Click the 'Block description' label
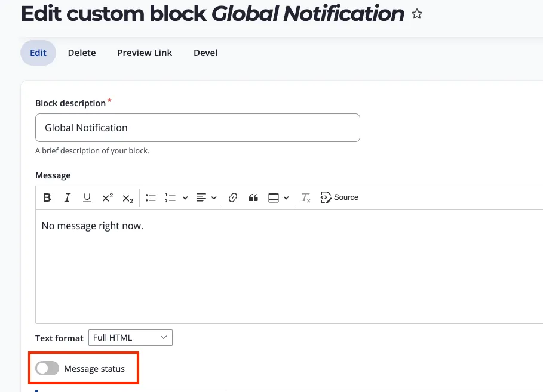 click(70, 103)
